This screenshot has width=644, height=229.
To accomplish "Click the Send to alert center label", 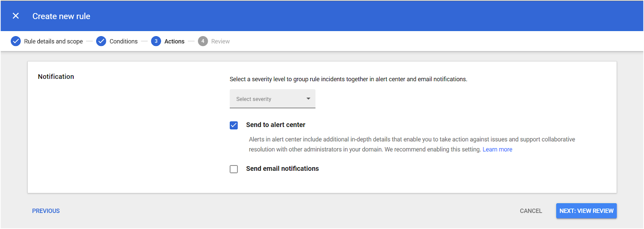I will tap(276, 125).
